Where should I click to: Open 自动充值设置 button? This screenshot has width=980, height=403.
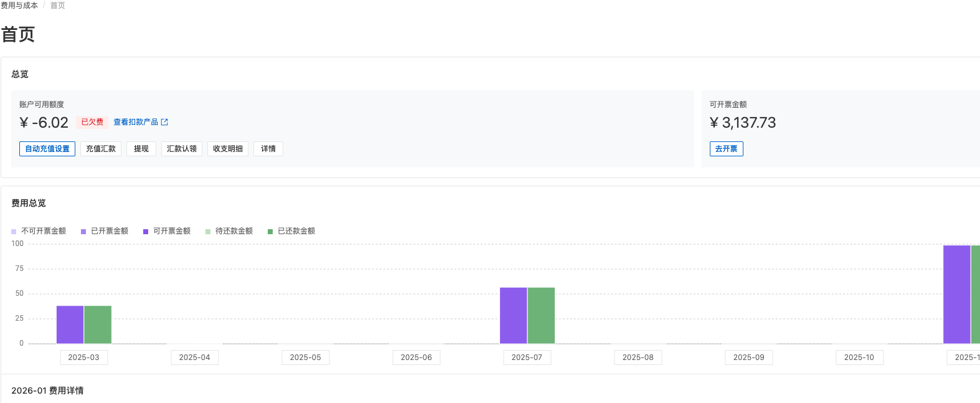[x=47, y=149]
